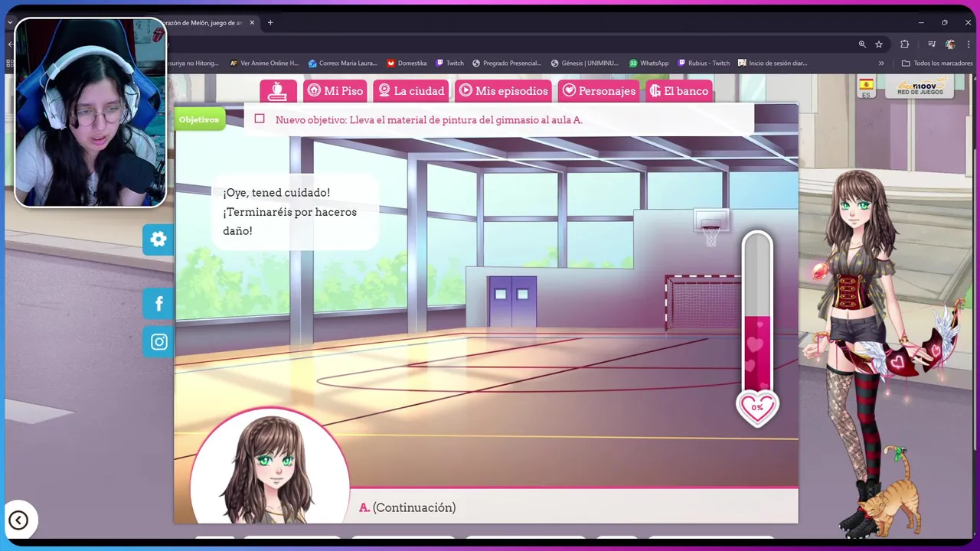Screen dimensions: 980x551
Task: Open the Twitch bookmark
Action: point(450,64)
